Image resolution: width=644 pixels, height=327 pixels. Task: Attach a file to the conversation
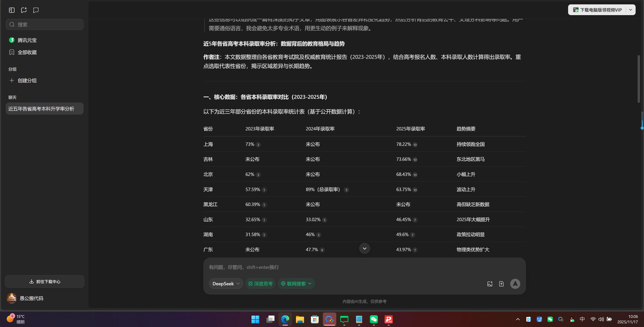click(501, 283)
